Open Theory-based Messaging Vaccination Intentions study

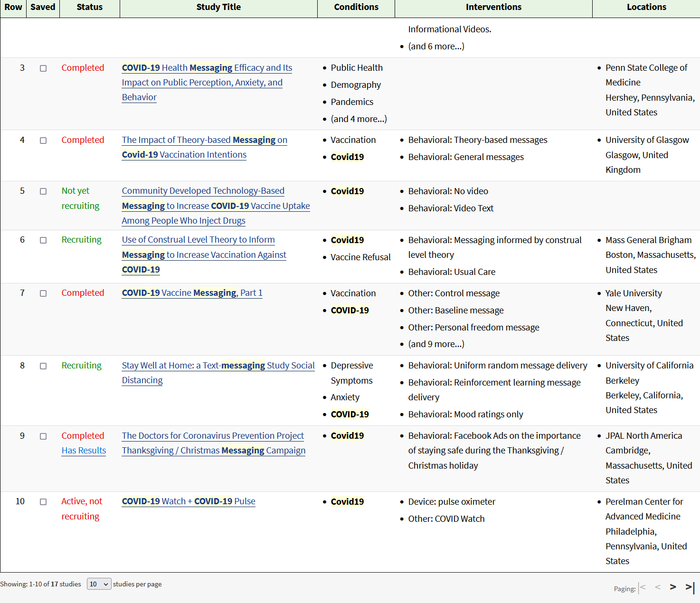(x=205, y=147)
